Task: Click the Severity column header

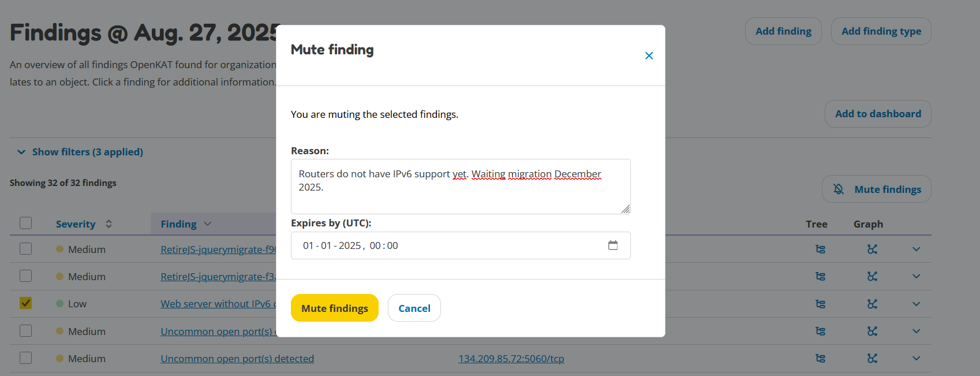Action: point(76,224)
